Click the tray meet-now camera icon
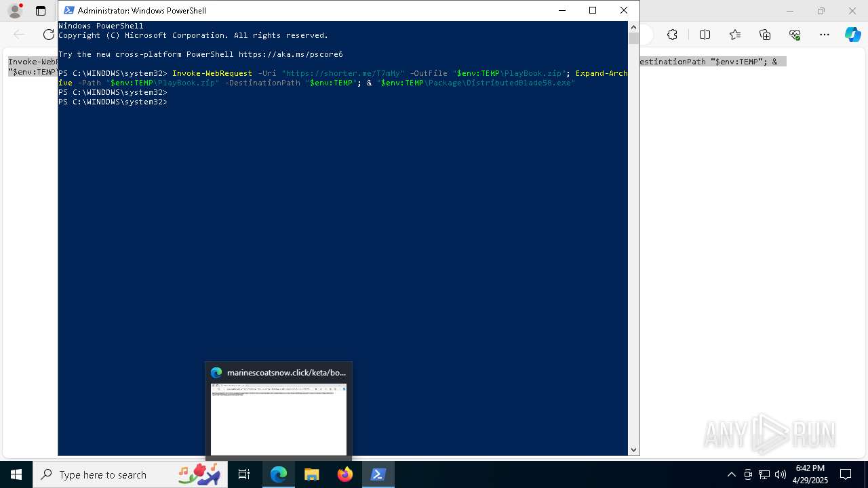 748,474
